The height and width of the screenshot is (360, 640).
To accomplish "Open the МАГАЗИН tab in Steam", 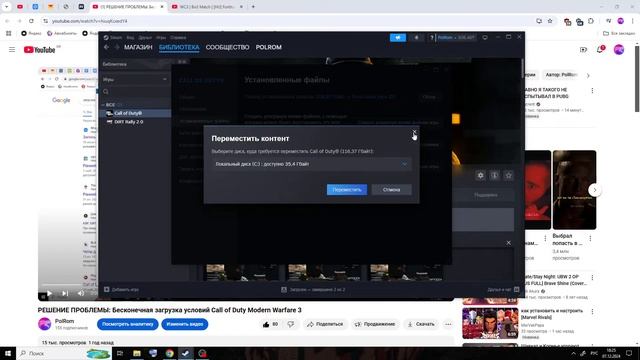I will tap(138, 47).
